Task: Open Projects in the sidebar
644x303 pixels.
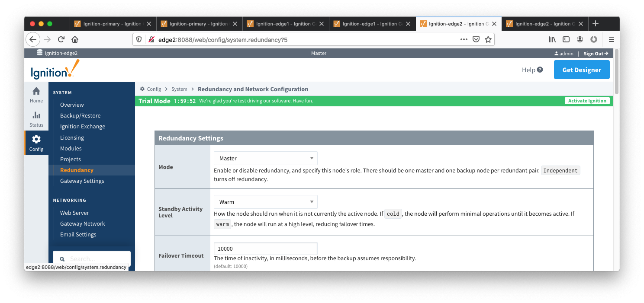Action: click(x=71, y=159)
